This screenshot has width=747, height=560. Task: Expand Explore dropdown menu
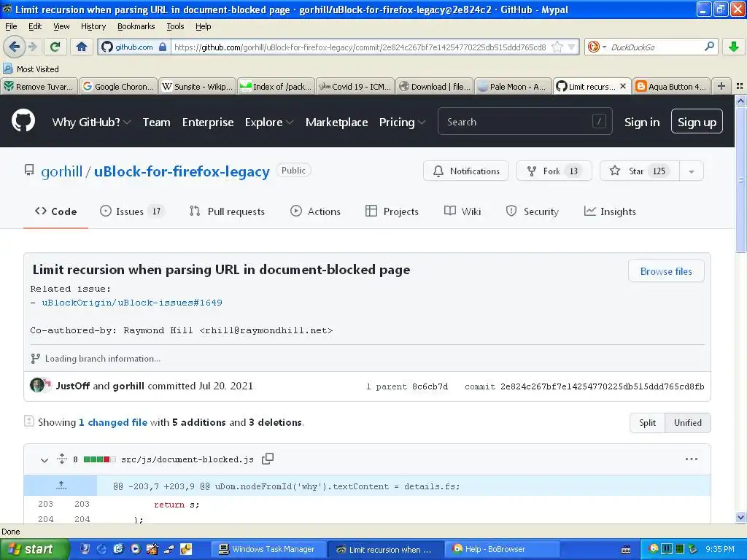pyautogui.click(x=269, y=122)
